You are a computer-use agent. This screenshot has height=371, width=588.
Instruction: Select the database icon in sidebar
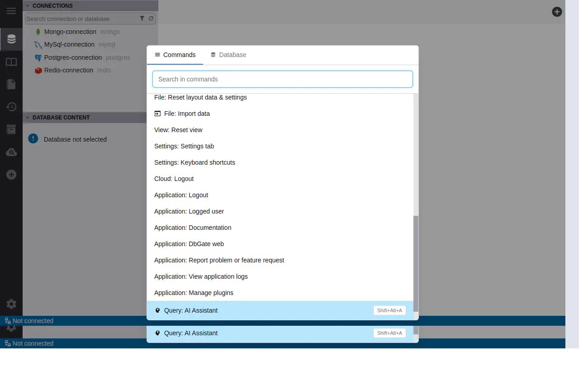(x=11, y=39)
